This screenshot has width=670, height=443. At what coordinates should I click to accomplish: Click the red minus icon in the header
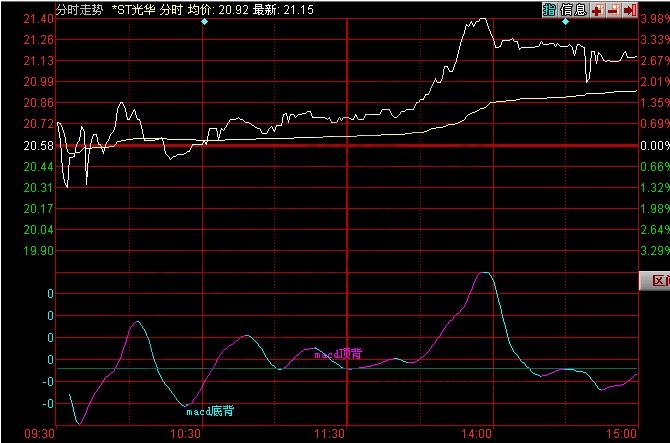point(611,9)
